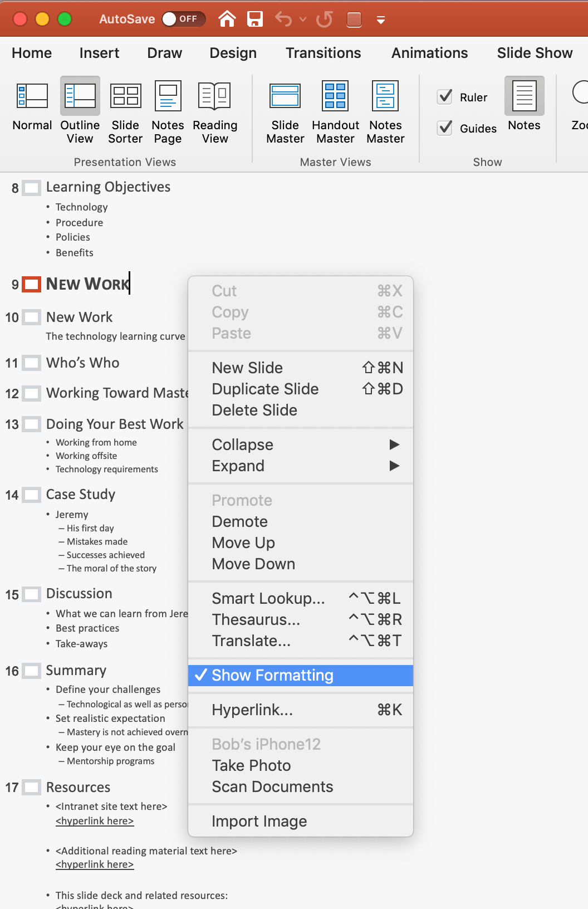Click Keep your eye on the goal
588x909 pixels.
[115, 747]
